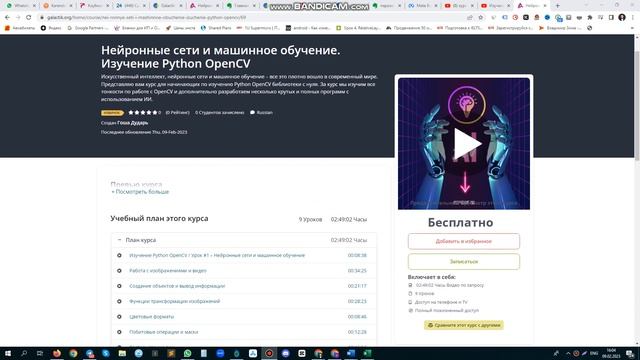Viewport: 640px width, 360px height.
Task: Reload the page with refresh icon
Action: point(29,18)
